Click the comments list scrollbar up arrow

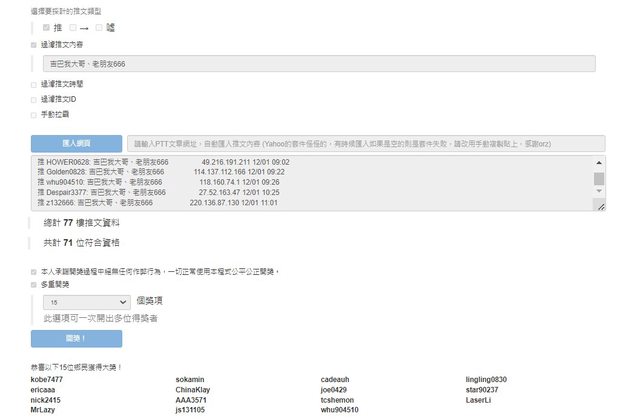click(599, 162)
